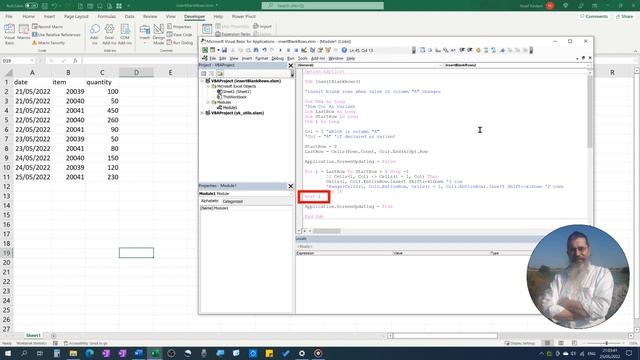This screenshot has height=360, width=640.
Task: Open the Visual Basic editor from ribbon
Action: point(9,34)
